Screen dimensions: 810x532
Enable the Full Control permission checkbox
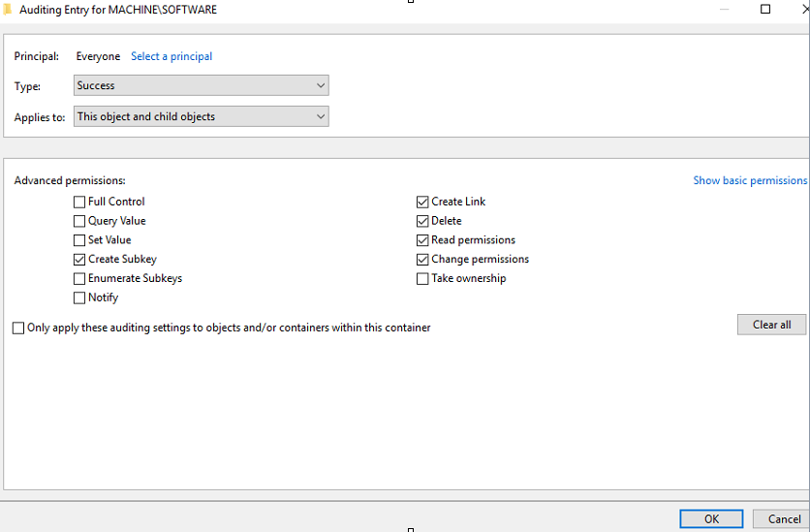79,202
